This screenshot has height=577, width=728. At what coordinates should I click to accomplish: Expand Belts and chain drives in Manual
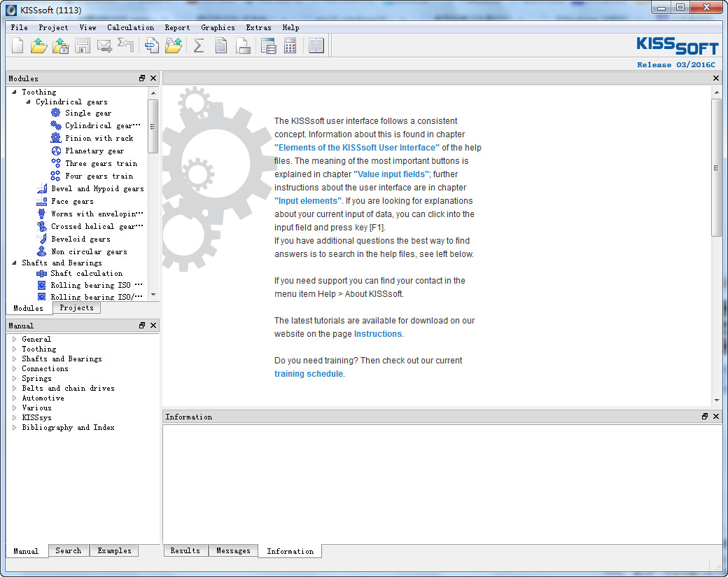[x=15, y=388]
